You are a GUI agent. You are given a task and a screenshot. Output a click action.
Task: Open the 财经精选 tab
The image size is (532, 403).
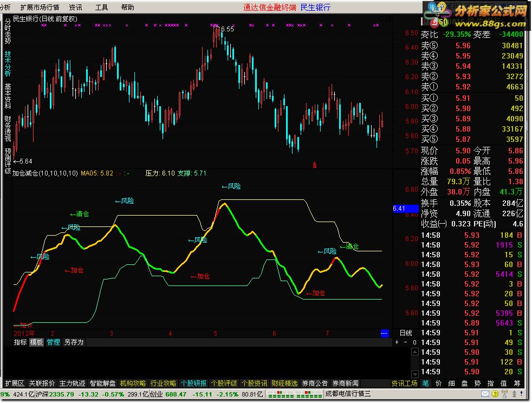[x=284, y=383]
